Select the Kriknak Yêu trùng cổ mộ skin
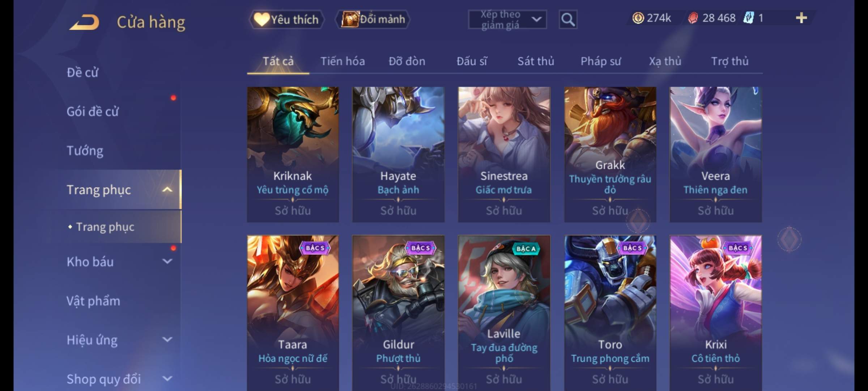 (x=293, y=154)
